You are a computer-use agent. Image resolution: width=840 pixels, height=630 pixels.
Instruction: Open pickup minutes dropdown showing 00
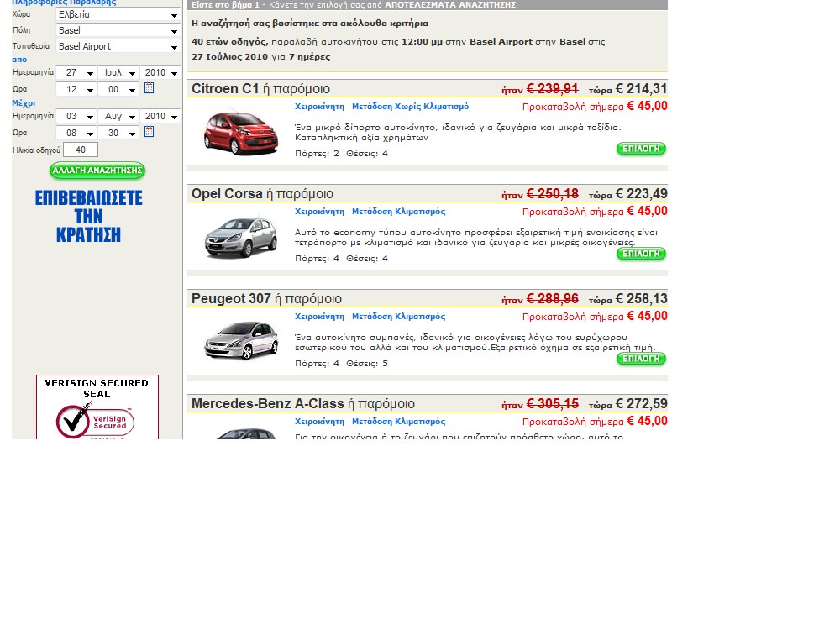tap(118, 90)
